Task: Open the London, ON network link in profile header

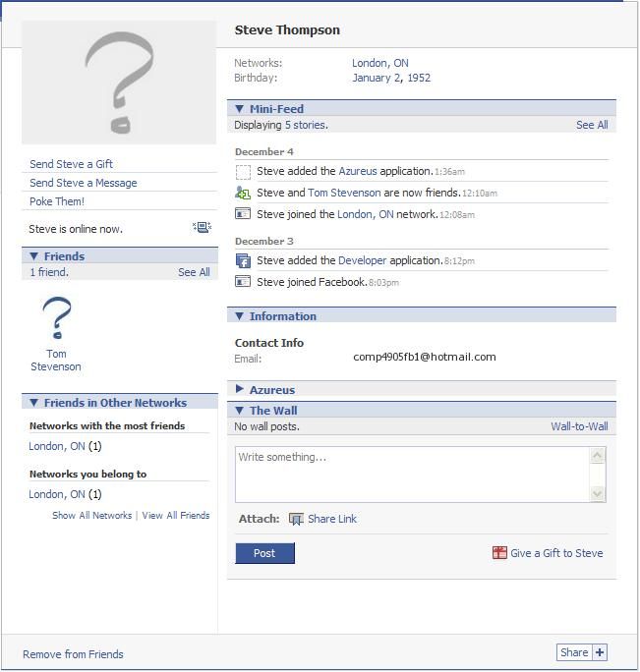Action: click(380, 63)
